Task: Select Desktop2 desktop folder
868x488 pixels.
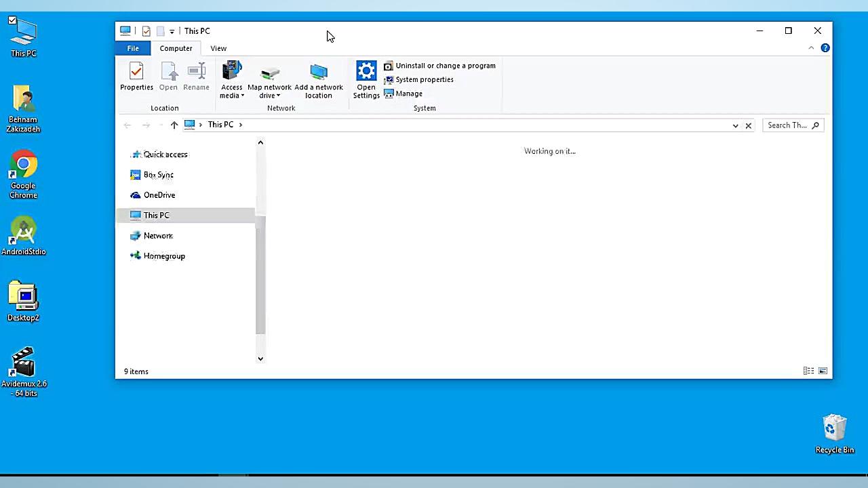Action: pyautogui.click(x=24, y=302)
